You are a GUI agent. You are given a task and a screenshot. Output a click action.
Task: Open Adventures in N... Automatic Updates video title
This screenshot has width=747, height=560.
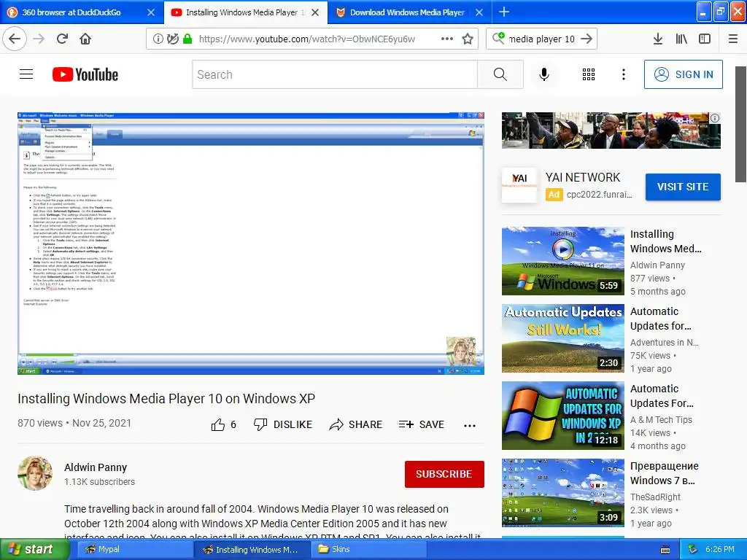661,319
